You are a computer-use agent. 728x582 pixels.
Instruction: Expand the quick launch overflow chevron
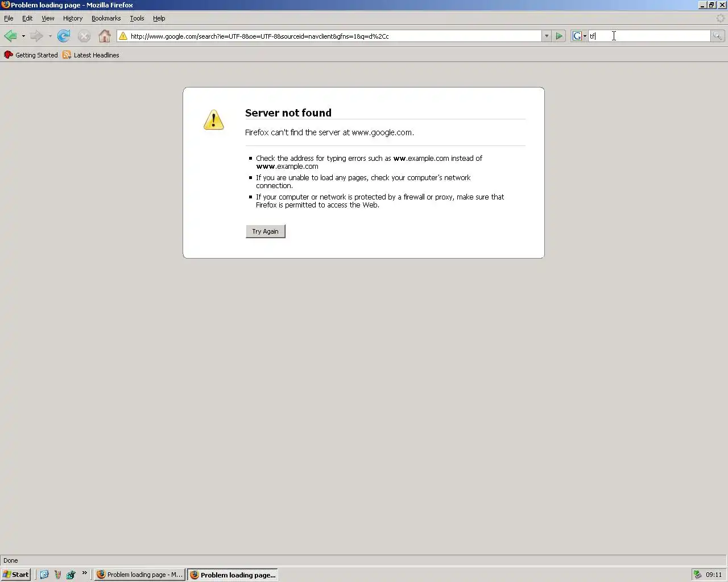tap(84, 573)
